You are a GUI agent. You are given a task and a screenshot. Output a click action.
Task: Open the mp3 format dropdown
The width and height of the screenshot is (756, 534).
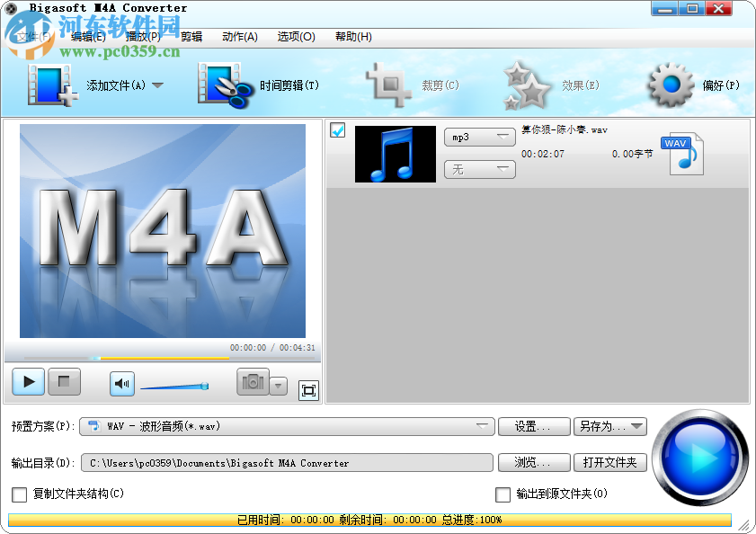tap(479, 137)
